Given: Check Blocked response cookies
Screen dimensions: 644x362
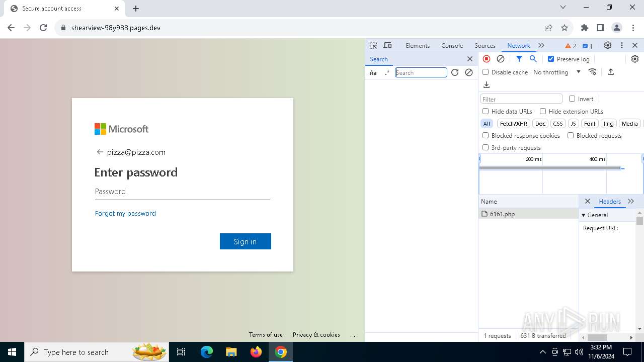Looking at the screenshot, I should point(486,135).
